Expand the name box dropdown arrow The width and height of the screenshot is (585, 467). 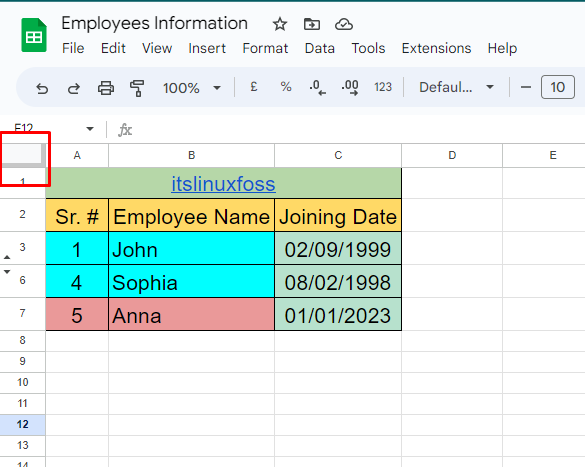(90, 129)
